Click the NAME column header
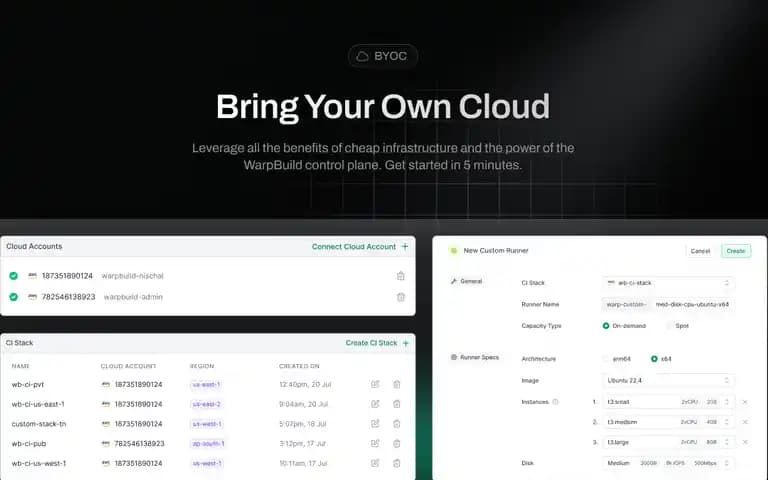Viewport: 768px width, 480px height. [x=21, y=366]
